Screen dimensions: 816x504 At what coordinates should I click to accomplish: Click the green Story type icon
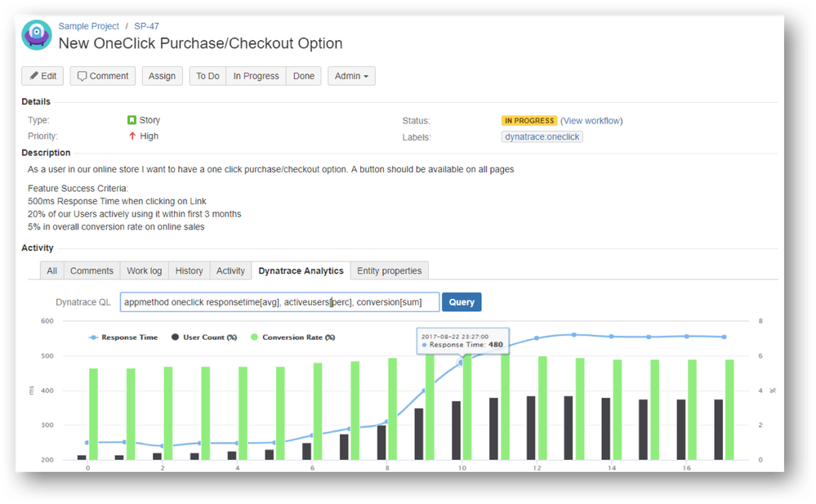click(x=132, y=120)
